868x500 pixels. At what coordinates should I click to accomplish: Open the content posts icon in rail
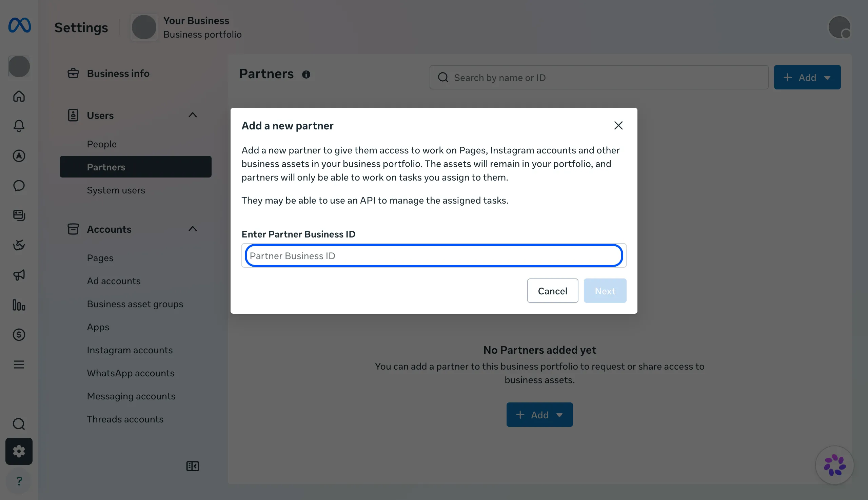tap(19, 215)
